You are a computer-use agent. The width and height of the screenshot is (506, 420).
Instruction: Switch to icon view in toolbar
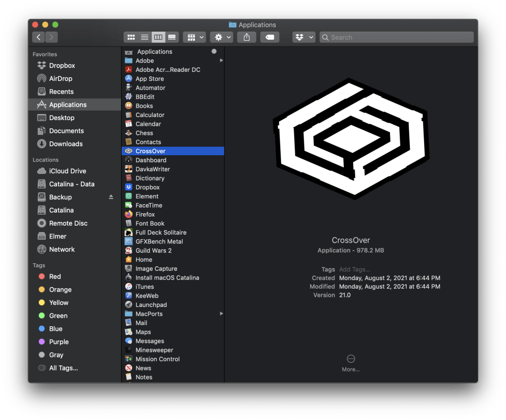[131, 37]
